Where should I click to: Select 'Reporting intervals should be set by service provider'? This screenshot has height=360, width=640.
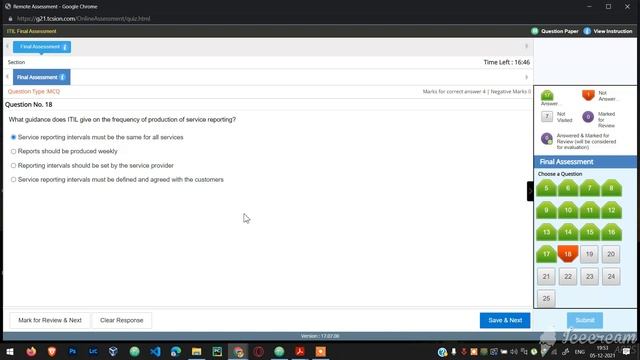tap(13, 166)
